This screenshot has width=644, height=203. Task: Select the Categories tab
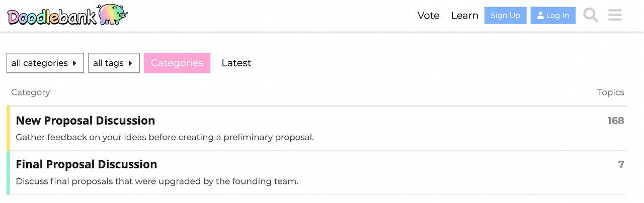click(x=177, y=63)
